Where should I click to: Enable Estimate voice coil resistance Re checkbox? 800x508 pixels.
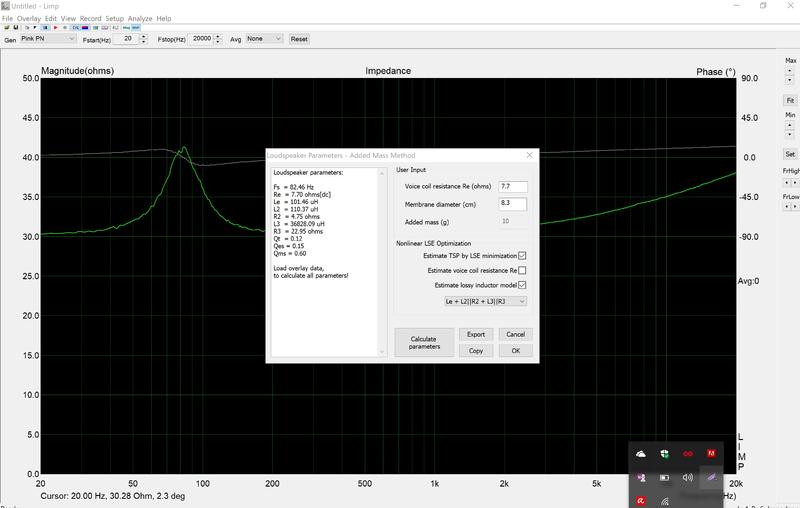pos(522,270)
